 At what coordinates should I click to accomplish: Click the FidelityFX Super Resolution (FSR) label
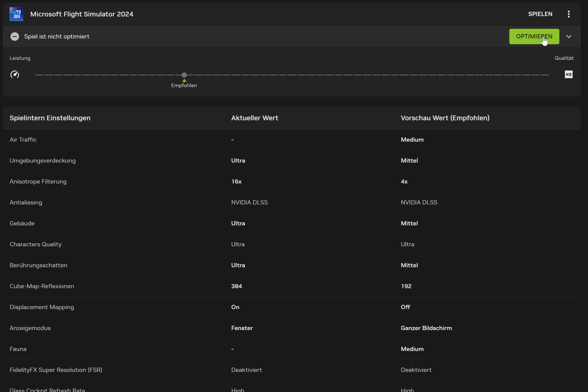pyautogui.click(x=56, y=370)
